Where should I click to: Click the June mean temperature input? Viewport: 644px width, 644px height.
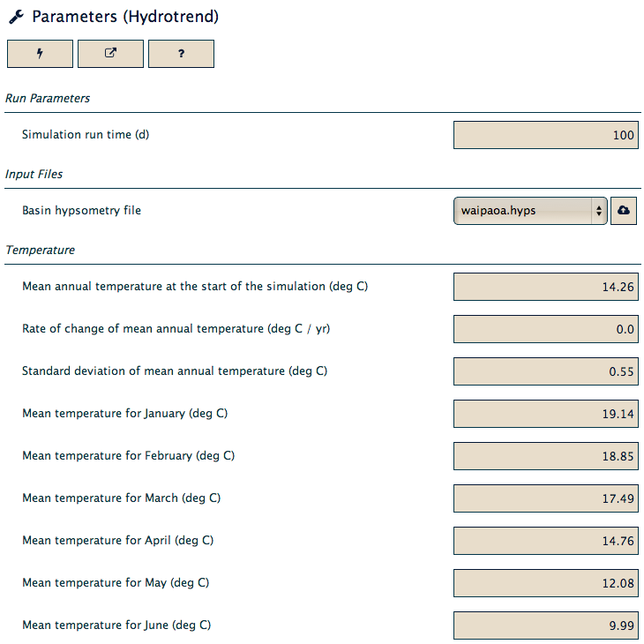pyautogui.click(x=546, y=625)
